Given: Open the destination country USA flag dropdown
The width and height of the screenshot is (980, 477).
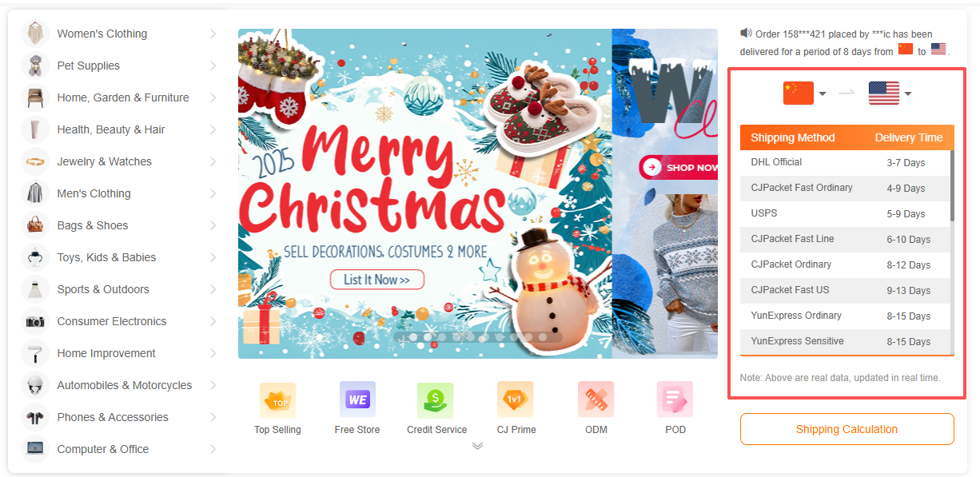Looking at the screenshot, I should coord(890,93).
